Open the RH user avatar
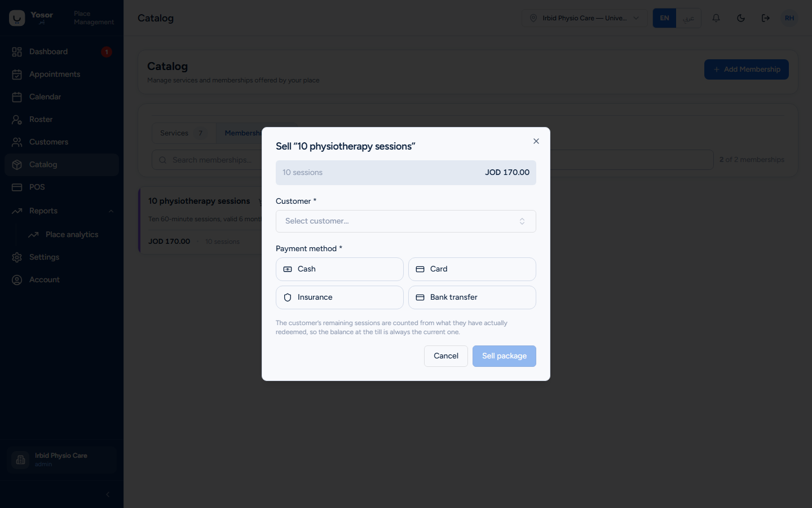 pyautogui.click(x=789, y=18)
